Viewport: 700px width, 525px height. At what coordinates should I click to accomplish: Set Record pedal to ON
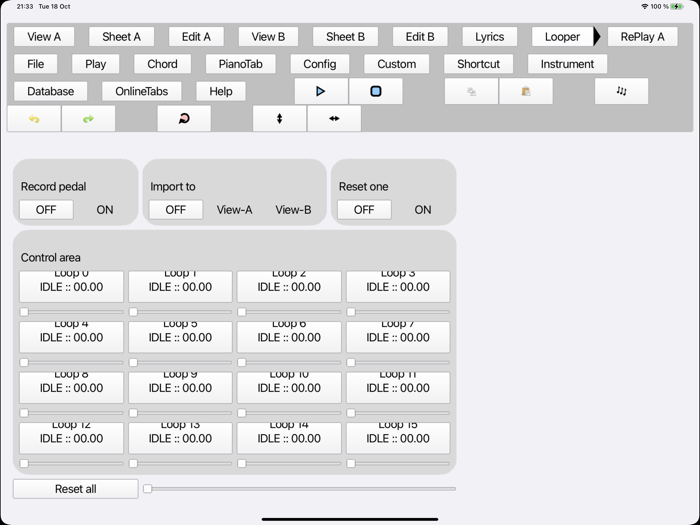105,210
